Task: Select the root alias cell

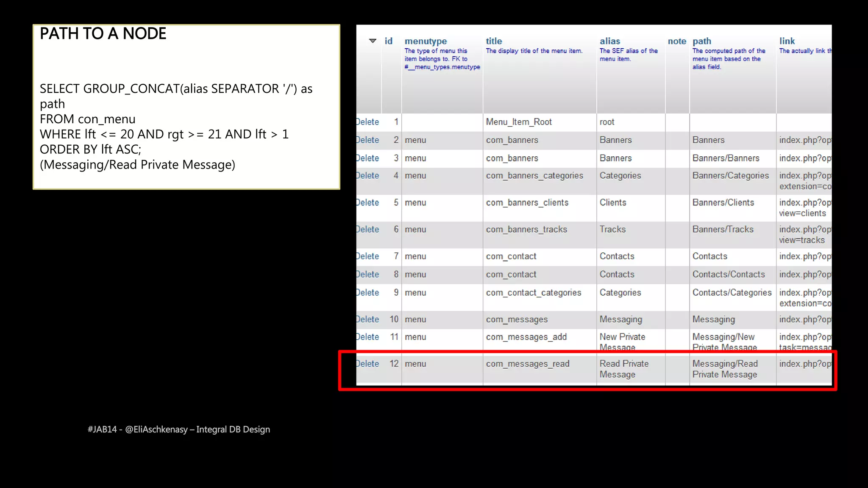Action: point(631,122)
